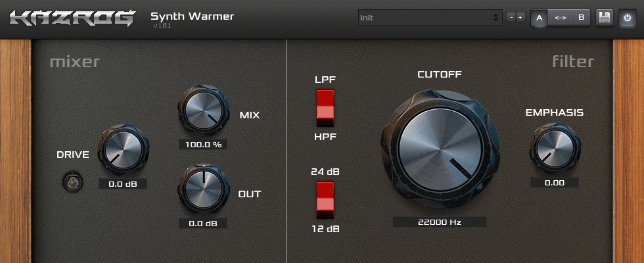Click the HPF label
The height and width of the screenshot is (263, 644).
click(x=325, y=137)
